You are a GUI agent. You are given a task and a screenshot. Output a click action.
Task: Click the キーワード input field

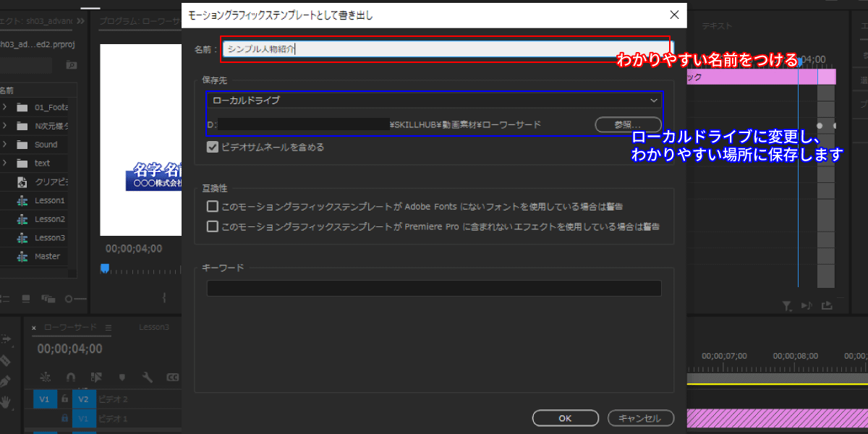[434, 288]
